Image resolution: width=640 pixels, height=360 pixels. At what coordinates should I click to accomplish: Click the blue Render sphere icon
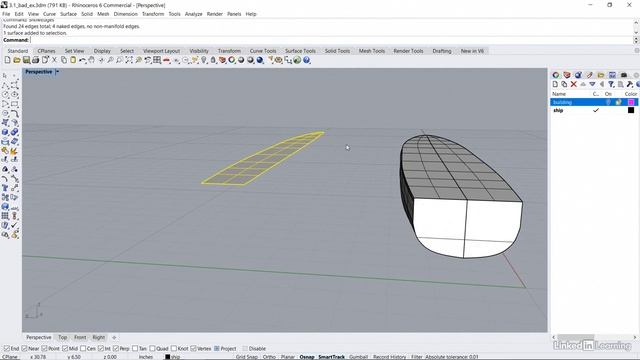click(260, 60)
